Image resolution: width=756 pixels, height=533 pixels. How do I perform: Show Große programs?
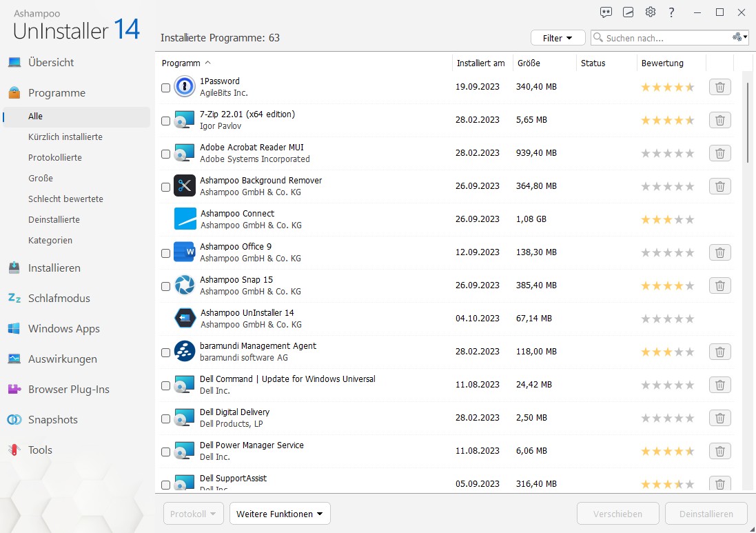(x=41, y=179)
